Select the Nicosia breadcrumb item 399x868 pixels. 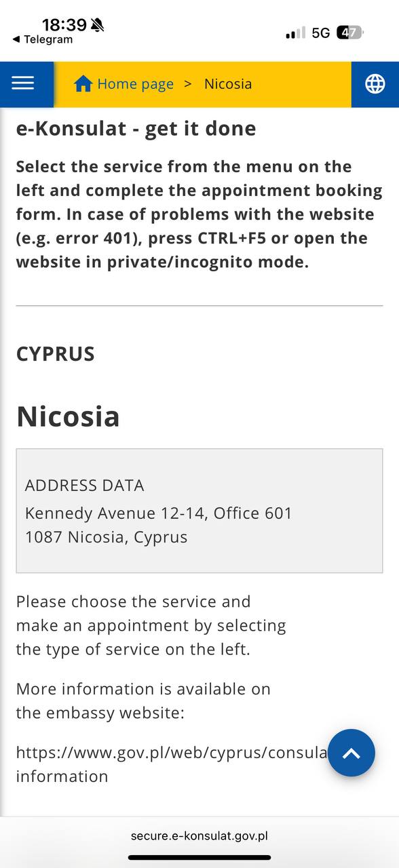tap(228, 84)
